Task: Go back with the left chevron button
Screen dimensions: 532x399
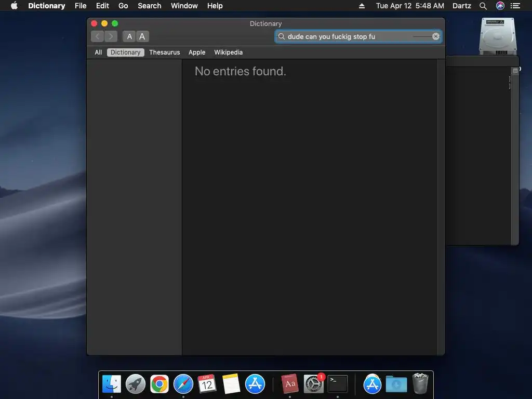Action: [x=97, y=36]
